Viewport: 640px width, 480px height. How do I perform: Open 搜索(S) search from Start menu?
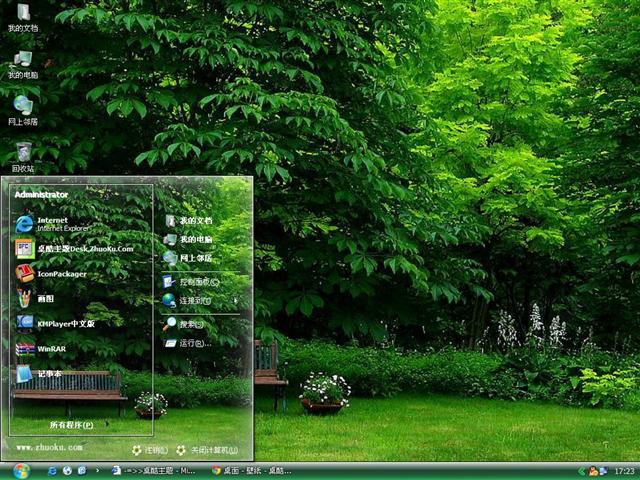[x=183, y=324]
